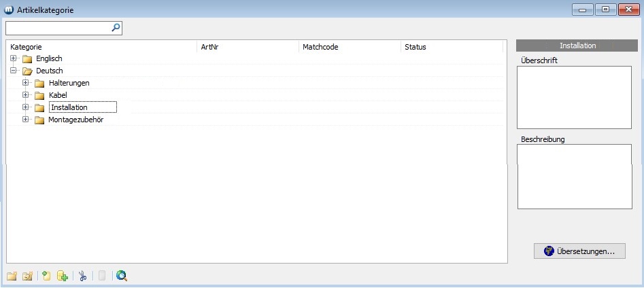This screenshot has width=644, height=288.
Task: Expand the Englisch category node
Action: click(14, 58)
